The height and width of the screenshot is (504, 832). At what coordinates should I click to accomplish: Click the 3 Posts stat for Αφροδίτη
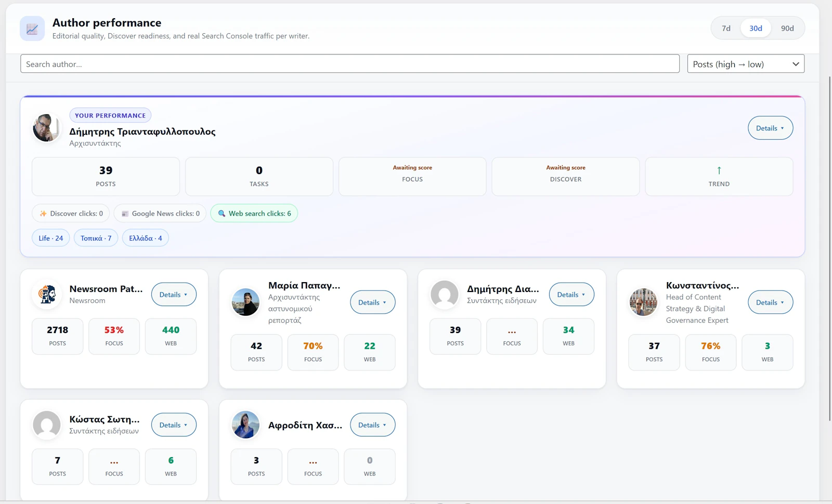(256, 467)
